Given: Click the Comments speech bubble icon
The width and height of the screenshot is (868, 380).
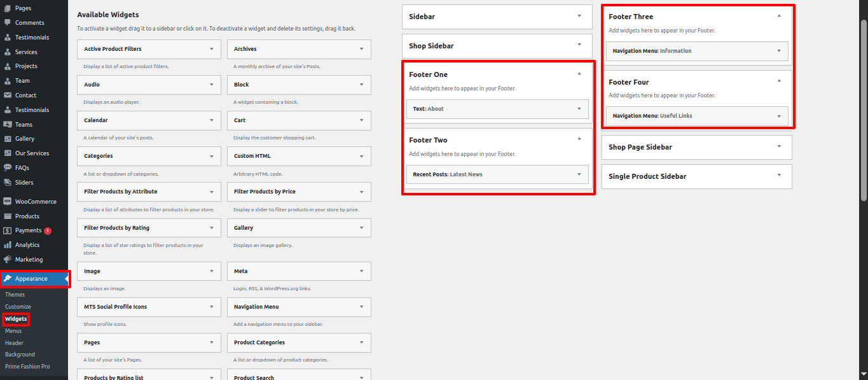Looking at the screenshot, I should (8, 23).
